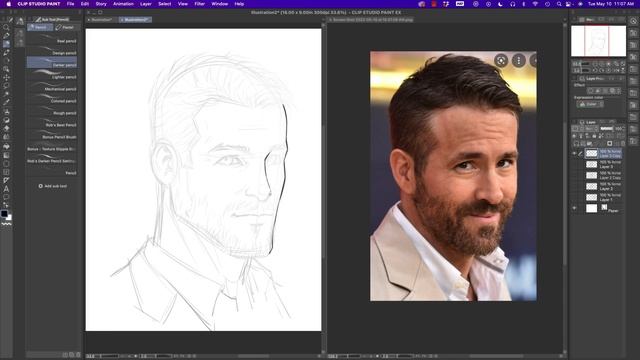Open the Edit menu
The height and width of the screenshot is (360, 640).
click(85, 4)
